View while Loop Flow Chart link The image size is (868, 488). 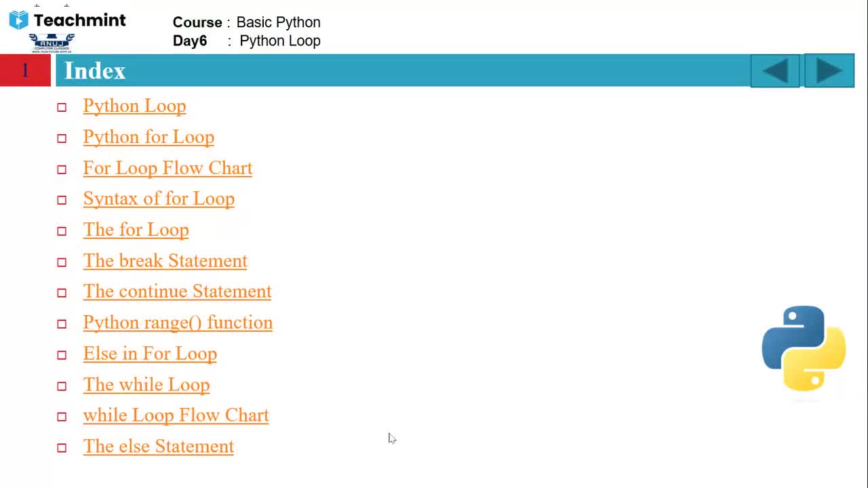pos(176,415)
